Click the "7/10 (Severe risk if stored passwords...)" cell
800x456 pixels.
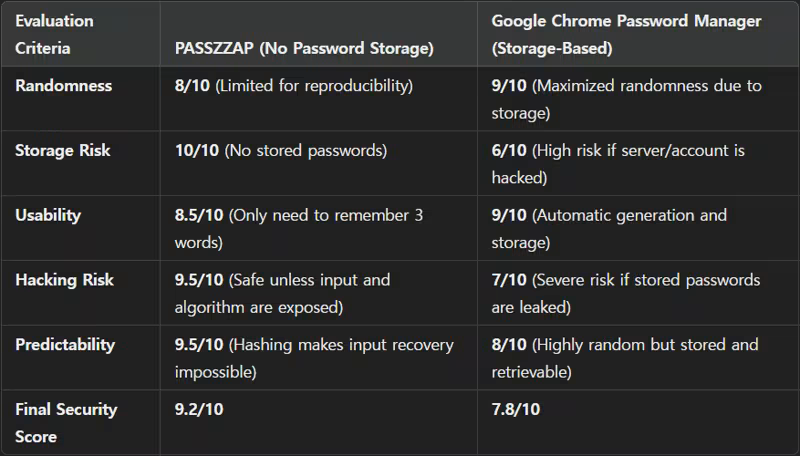tap(626, 293)
